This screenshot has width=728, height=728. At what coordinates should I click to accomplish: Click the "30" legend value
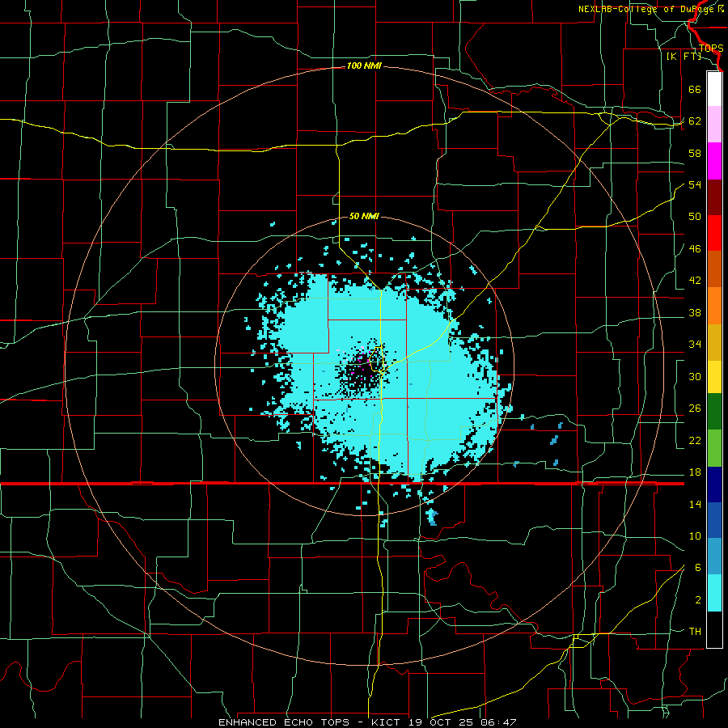point(695,376)
